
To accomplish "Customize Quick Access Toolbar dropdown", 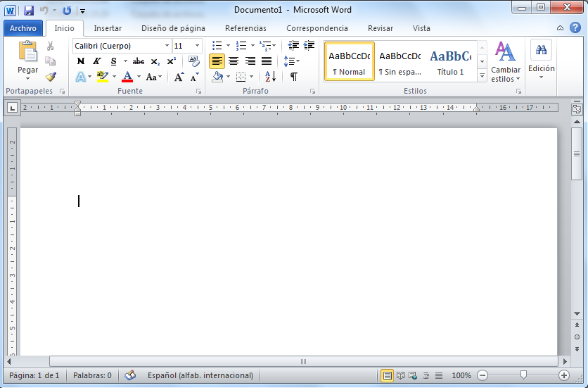I will tap(82, 11).
